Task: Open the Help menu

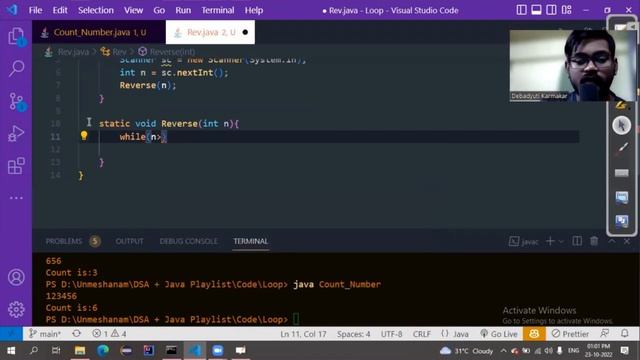Action: click(x=254, y=10)
